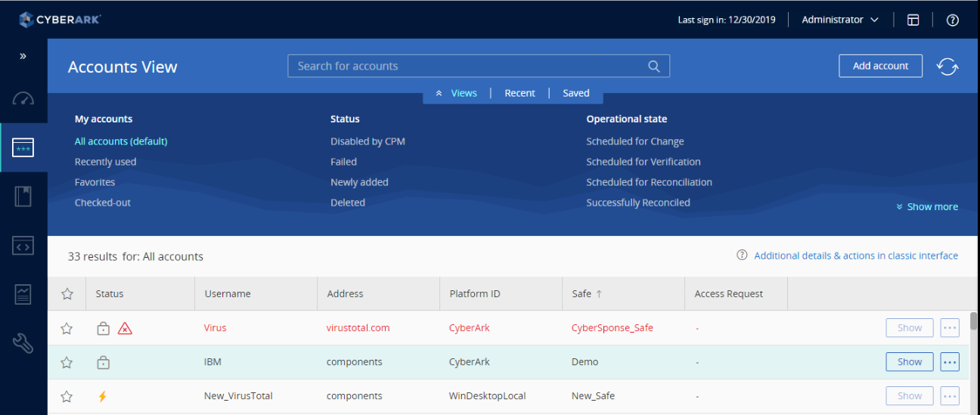The width and height of the screenshot is (980, 415).
Task: Select Favorites view
Action: (95, 182)
